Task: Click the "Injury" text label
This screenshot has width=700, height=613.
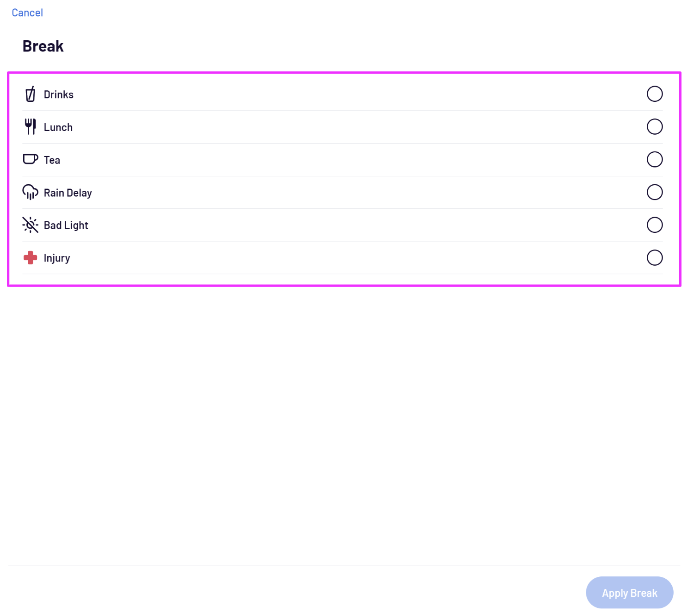Action: (57, 258)
